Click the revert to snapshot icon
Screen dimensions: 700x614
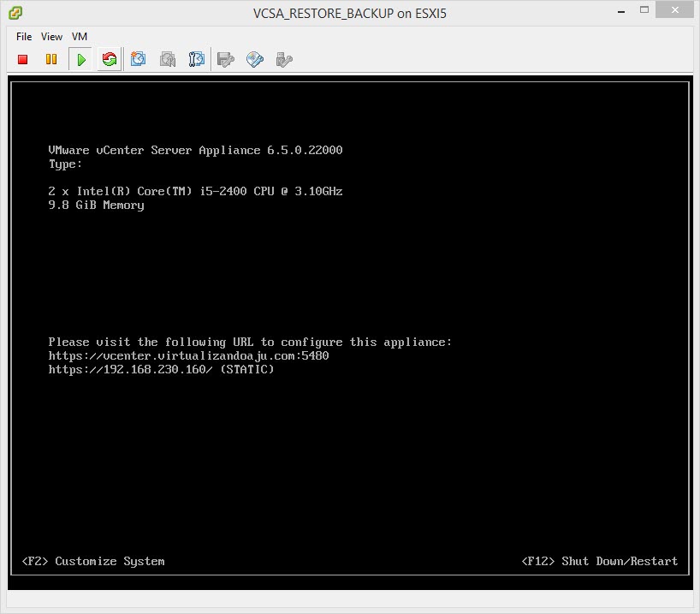coord(168,59)
